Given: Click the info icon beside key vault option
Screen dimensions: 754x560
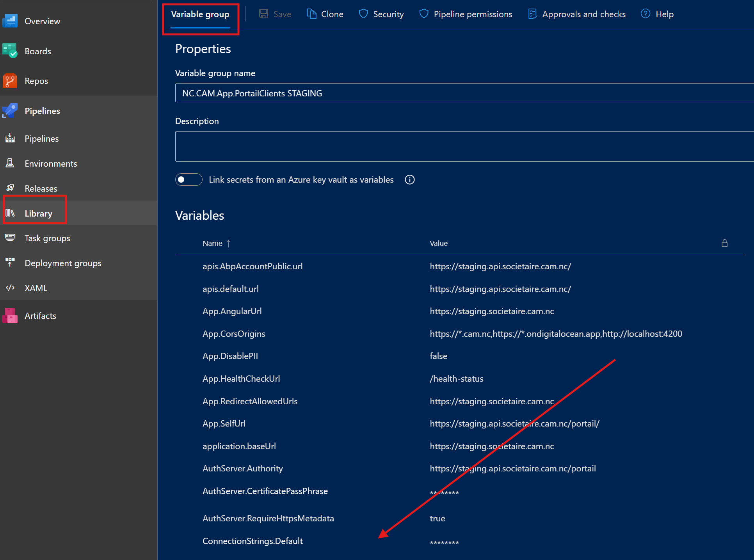Looking at the screenshot, I should coord(409,180).
